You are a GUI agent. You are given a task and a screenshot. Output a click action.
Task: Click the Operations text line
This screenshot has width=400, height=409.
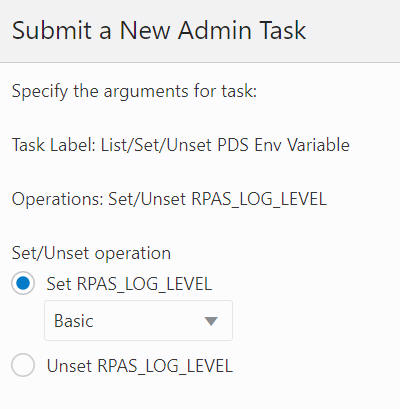coord(169,199)
